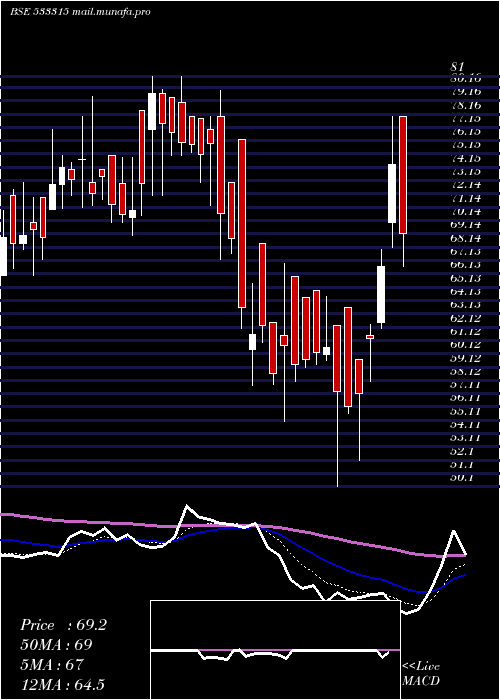Click the 78.16 price axis label

[x=466, y=105]
